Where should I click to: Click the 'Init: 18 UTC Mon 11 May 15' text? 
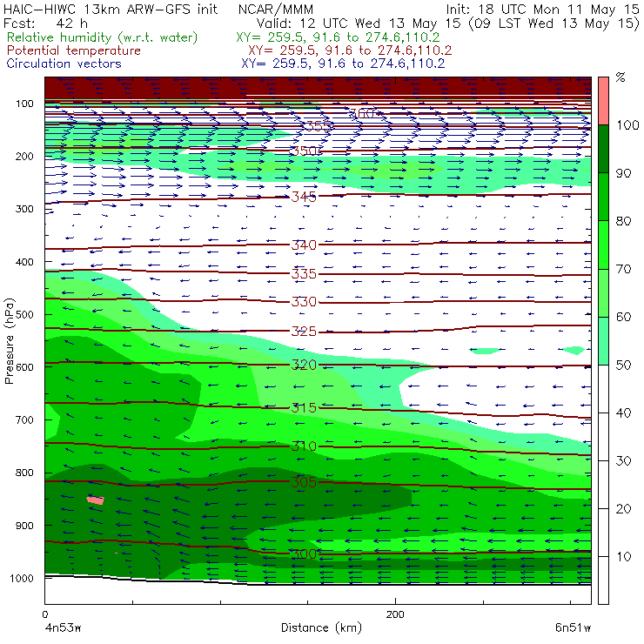point(542,10)
